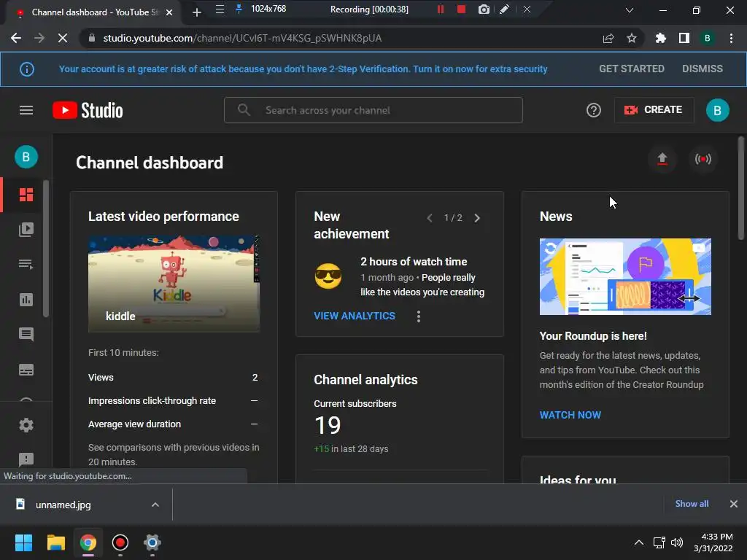The height and width of the screenshot is (560, 747).
Task: Go to the next achievement card
Action: coord(477,218)
